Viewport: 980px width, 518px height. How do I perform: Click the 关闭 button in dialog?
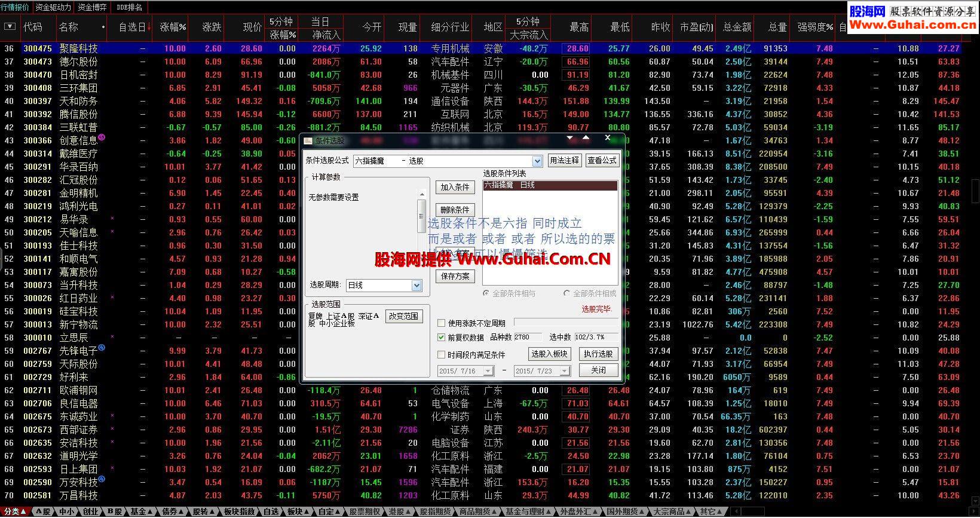598,370
